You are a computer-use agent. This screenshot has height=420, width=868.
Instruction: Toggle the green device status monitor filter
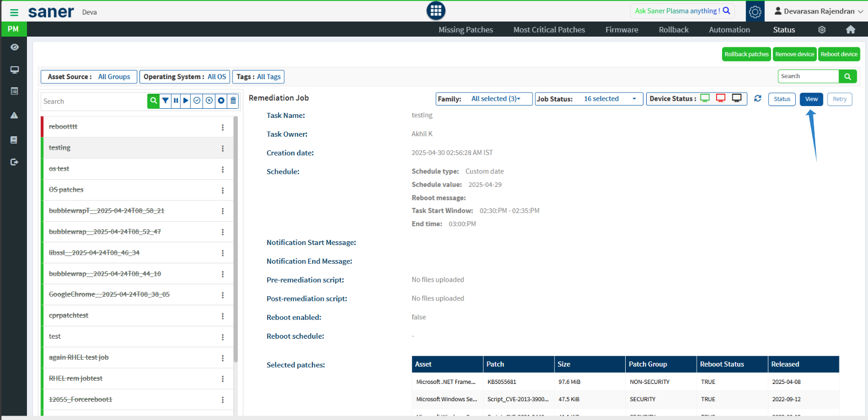[705, 98]
